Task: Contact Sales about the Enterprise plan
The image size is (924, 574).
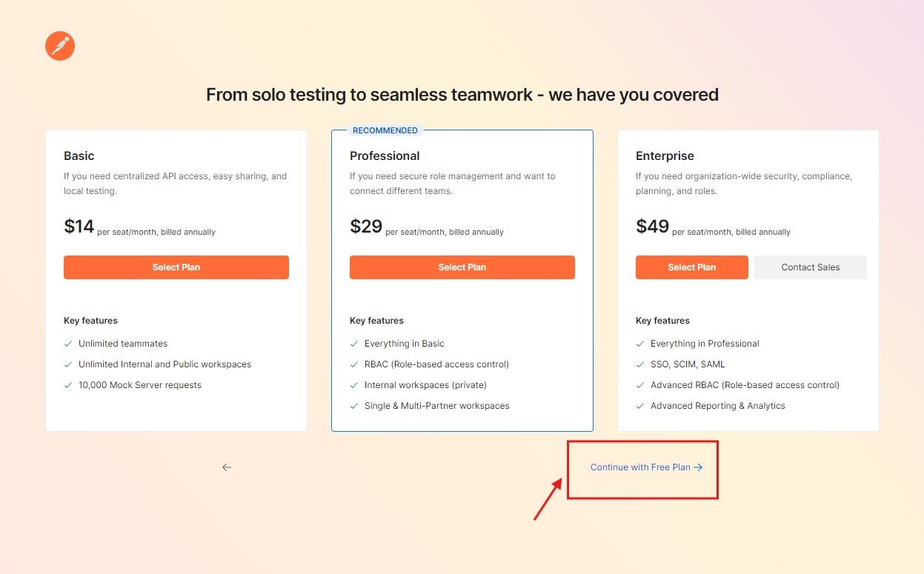Action: (810, 267)
